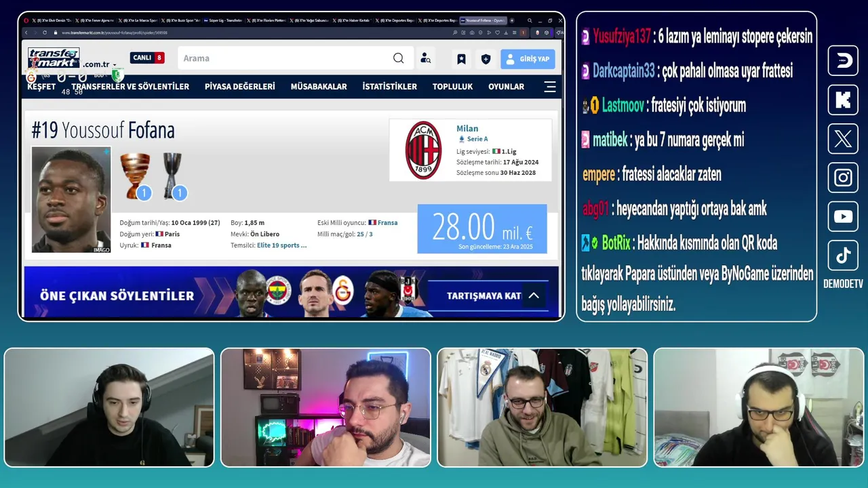868x488 pixels.
Task: Open the Fransa national team link
Action: pyautogui.click(x=387, y=222)
